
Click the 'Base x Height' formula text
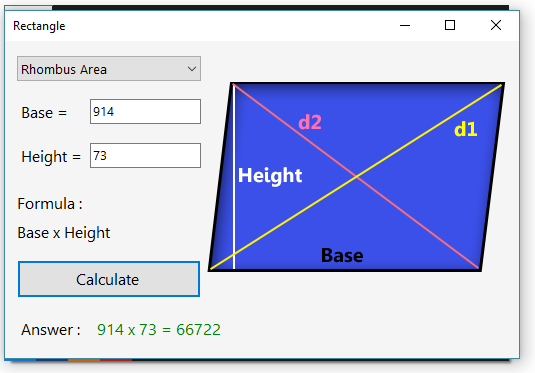(x=64, y=233)
